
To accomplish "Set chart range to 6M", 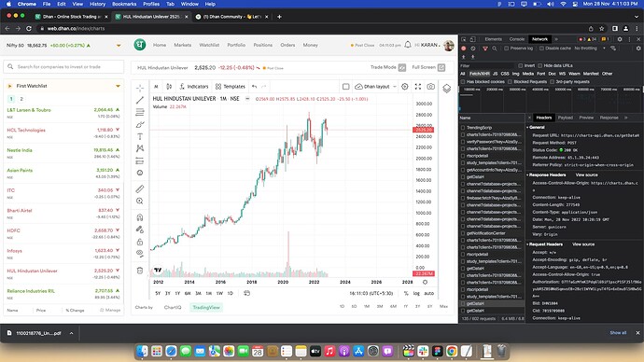I will point(188,294).
